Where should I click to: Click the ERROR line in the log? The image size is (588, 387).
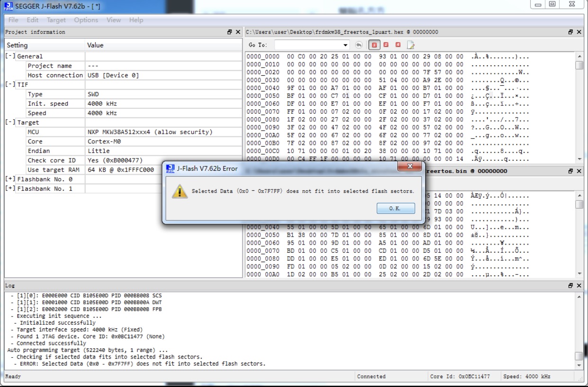pyautogui.click(x=140, y=364)
